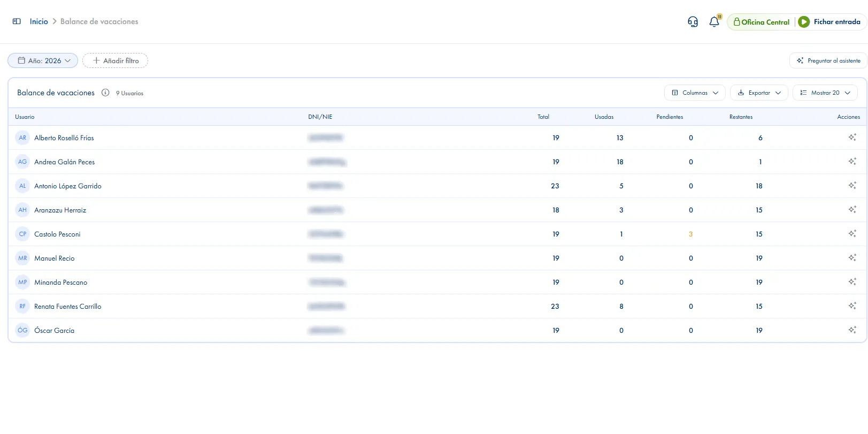The image size is (868, 434).
Task: Open assistant action for Alberto Roselló Frías
Action: pyautogui.click(x=852, y=138)
